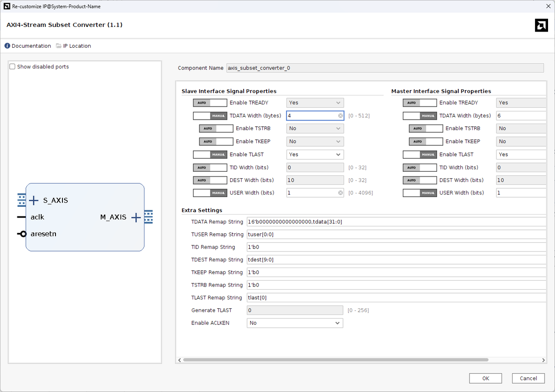Click the horizontal scrollbar of settings panel

pyautogui.click(x=336, y=360)
